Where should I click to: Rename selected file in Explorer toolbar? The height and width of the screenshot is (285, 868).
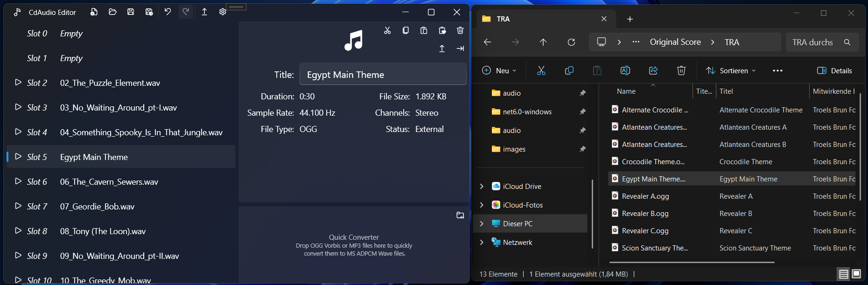625,70
